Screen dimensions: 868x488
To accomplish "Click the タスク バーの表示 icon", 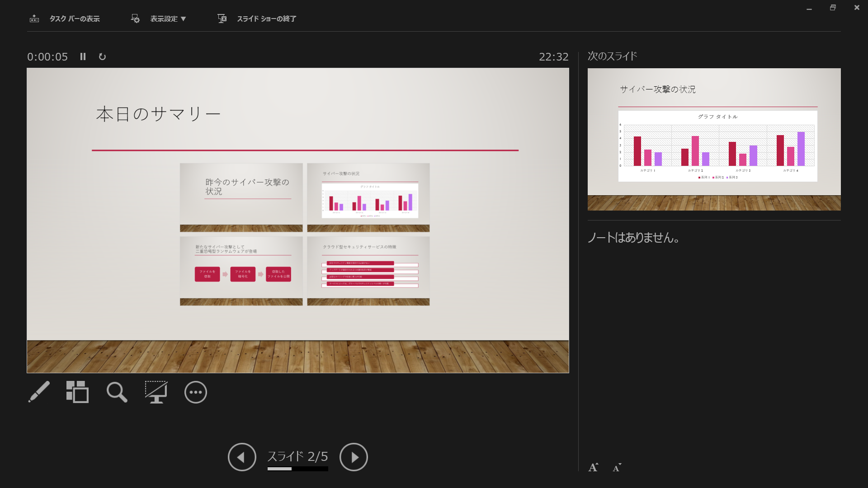I will [35, 19].
